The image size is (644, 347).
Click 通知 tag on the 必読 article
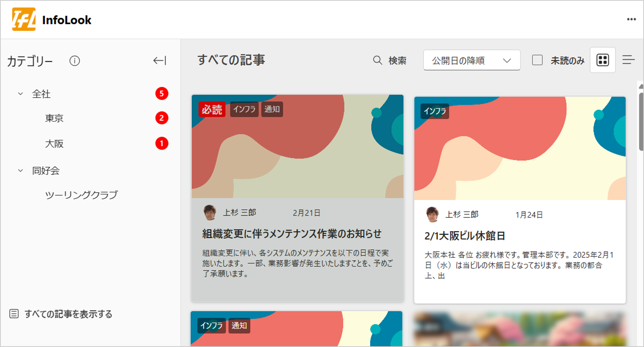coord(272,109)
